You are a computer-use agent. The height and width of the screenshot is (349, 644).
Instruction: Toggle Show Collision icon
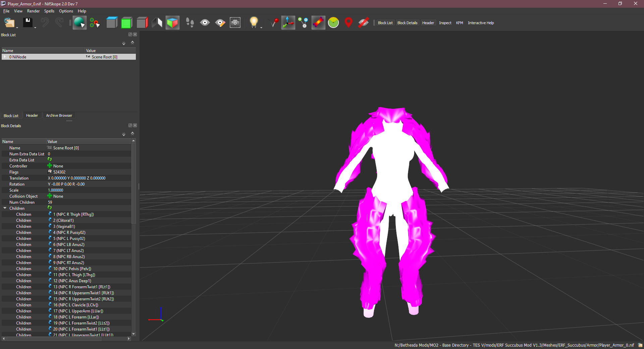point(318,23)
